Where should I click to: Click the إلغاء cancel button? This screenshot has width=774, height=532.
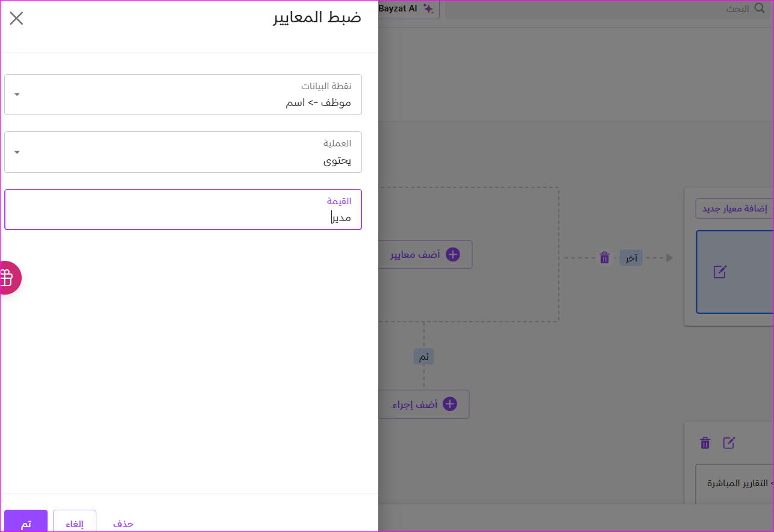click(x=75, y=523)
